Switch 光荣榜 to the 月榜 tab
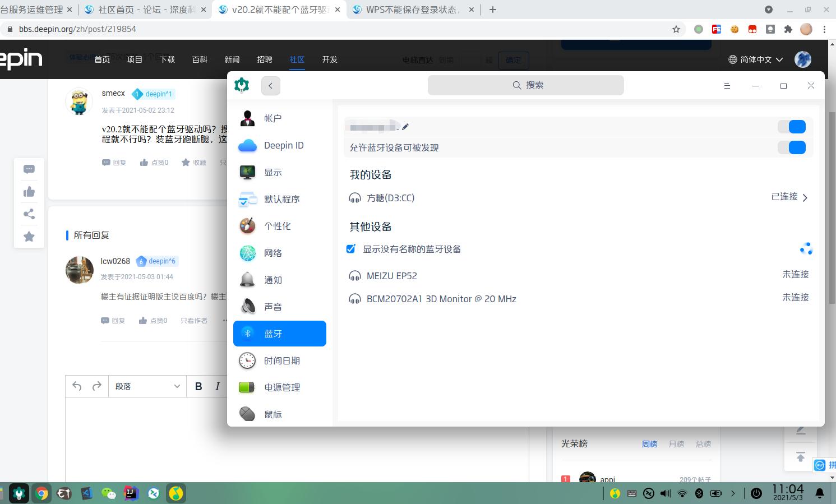Viewport: 836px width, 504px height. point(676,444)
